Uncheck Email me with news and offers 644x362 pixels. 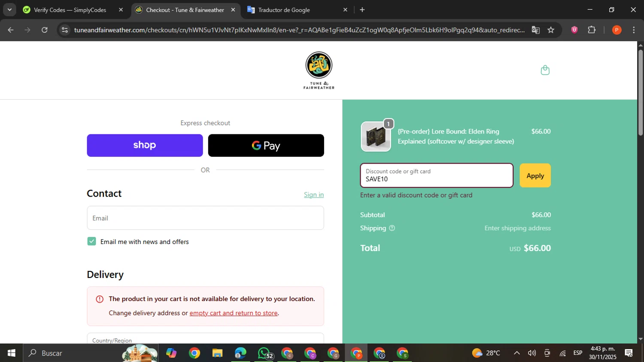pyautogui.click(x=91, y=241)
